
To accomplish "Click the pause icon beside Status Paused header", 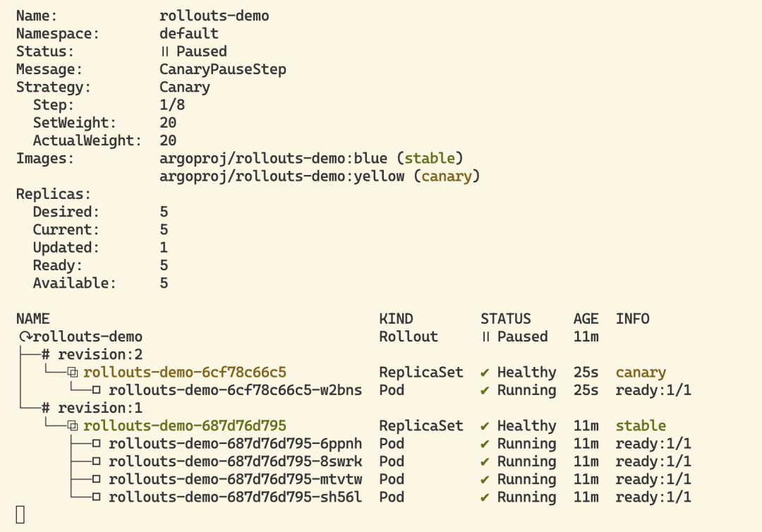I will coord(164,52).
